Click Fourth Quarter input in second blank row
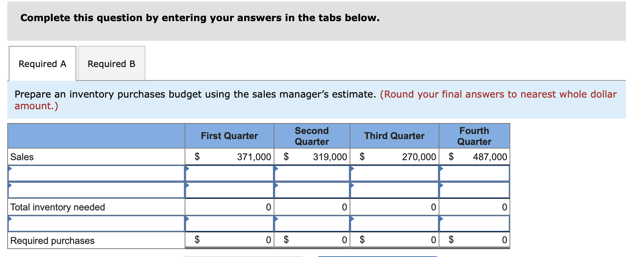The image size is (644, 257). 474,190
